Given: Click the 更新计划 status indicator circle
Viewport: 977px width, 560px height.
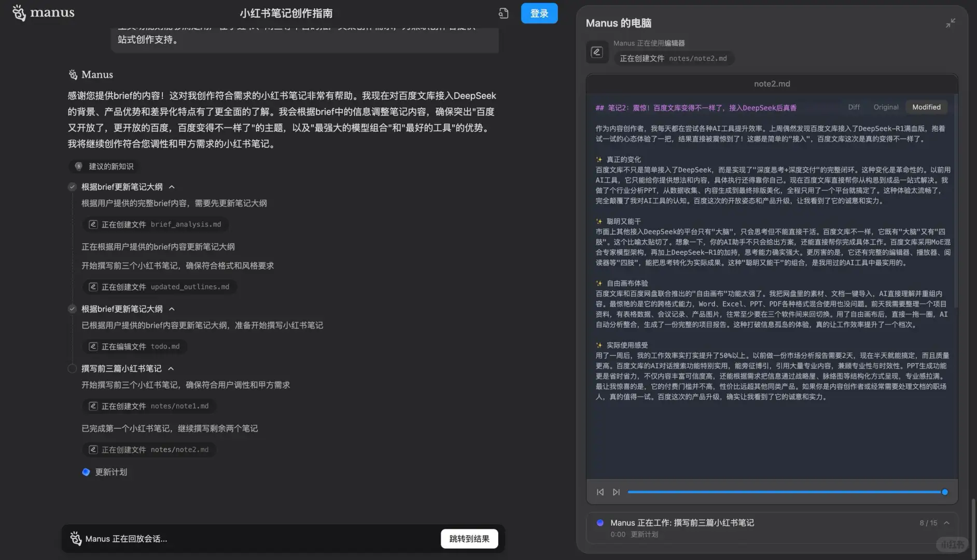Looking at the screenshot, I should click(86, 471).
